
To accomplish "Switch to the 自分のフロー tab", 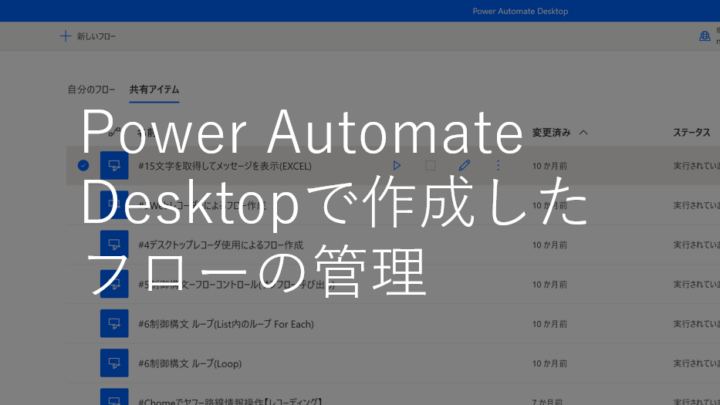I will 91,90.
